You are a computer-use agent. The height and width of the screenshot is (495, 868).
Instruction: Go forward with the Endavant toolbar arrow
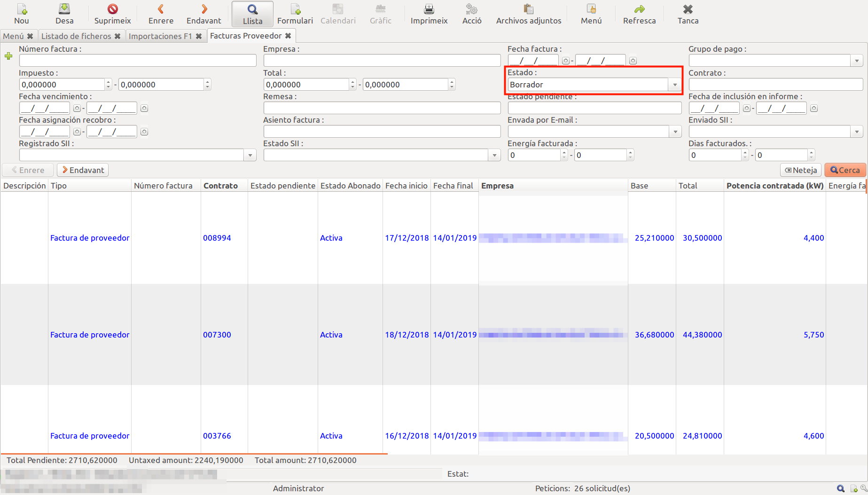(x=204, y=9)
